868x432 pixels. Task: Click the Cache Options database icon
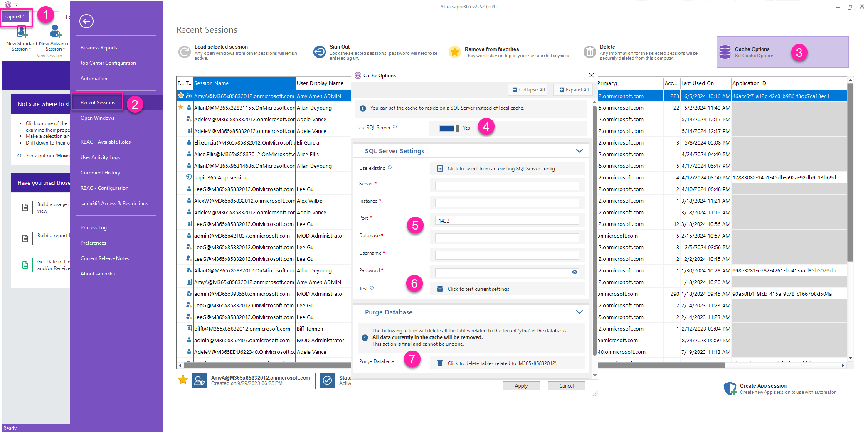point(725,52)
